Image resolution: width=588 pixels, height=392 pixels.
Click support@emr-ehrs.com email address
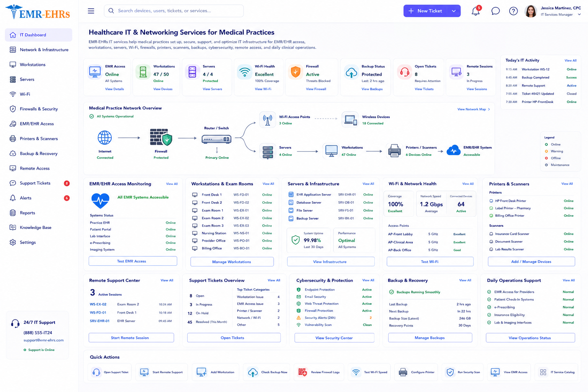coord(44,340)
